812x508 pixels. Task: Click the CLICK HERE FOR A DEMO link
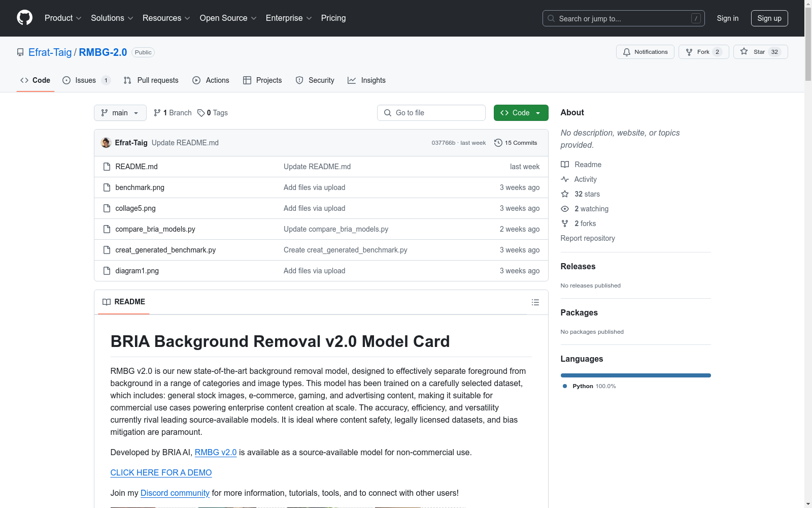(161, 472)
